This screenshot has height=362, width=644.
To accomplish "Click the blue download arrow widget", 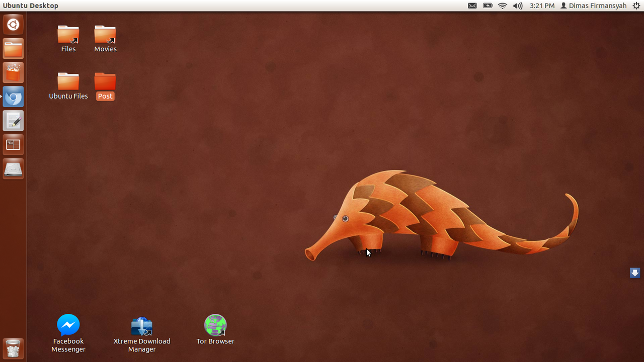I will pos(635,273).
